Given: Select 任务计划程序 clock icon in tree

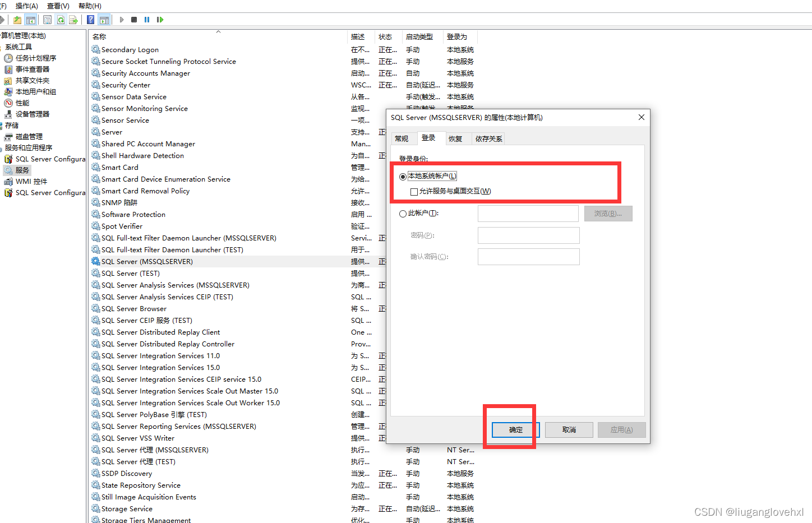Looking at the screenshot, I should coord(8,58).
